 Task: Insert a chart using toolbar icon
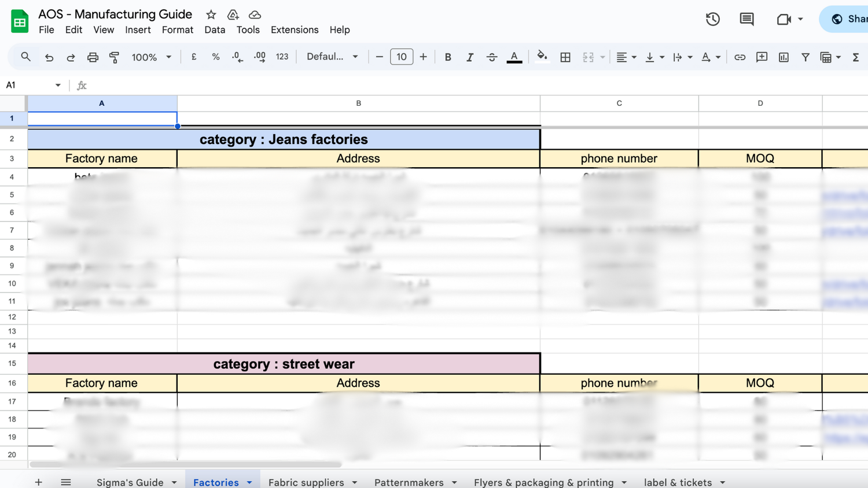click(x=784, y=57)
